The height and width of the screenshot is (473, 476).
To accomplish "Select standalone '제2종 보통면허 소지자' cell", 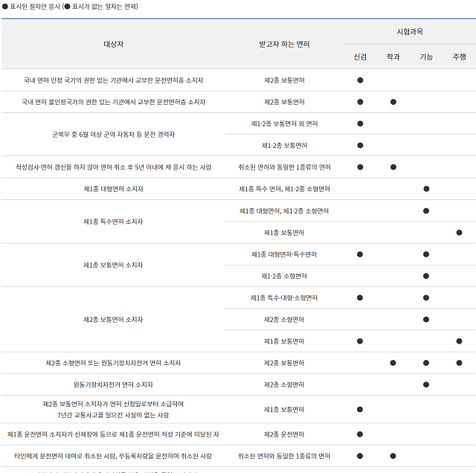I will tap(113, 319).
